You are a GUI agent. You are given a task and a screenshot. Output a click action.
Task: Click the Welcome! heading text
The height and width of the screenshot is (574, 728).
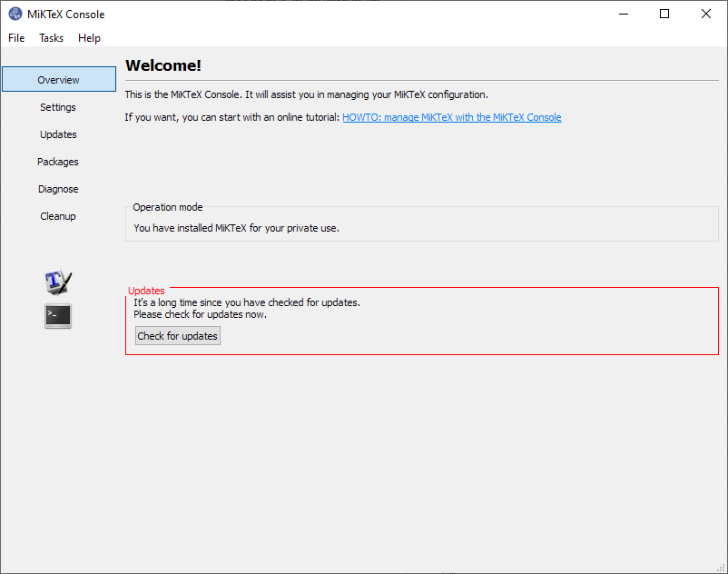point(163,65)
